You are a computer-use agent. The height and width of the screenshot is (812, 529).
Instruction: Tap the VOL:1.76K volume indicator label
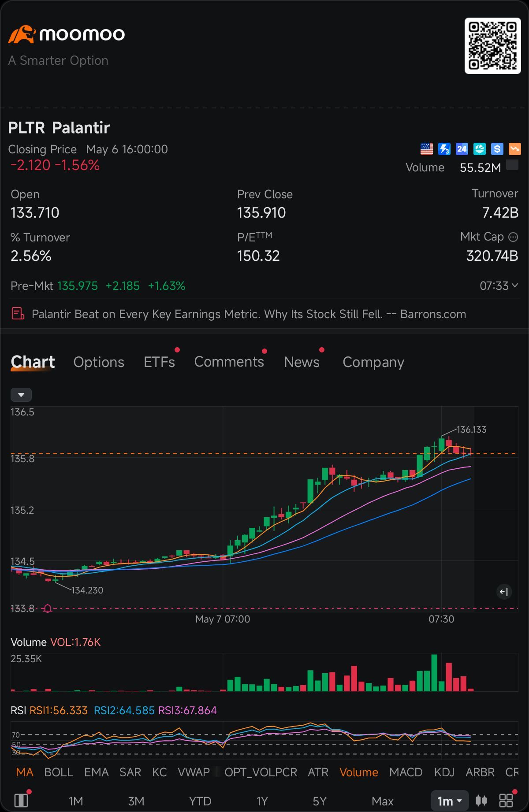pos(75,642)
